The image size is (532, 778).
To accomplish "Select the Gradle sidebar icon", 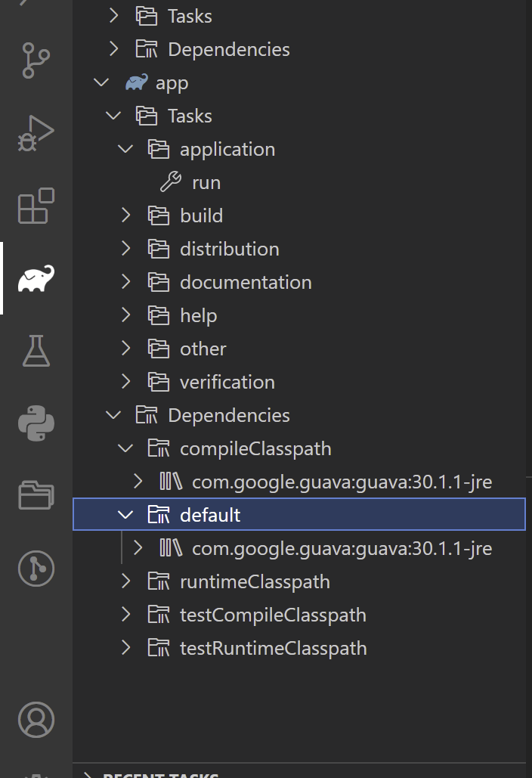I will point(36,277).
